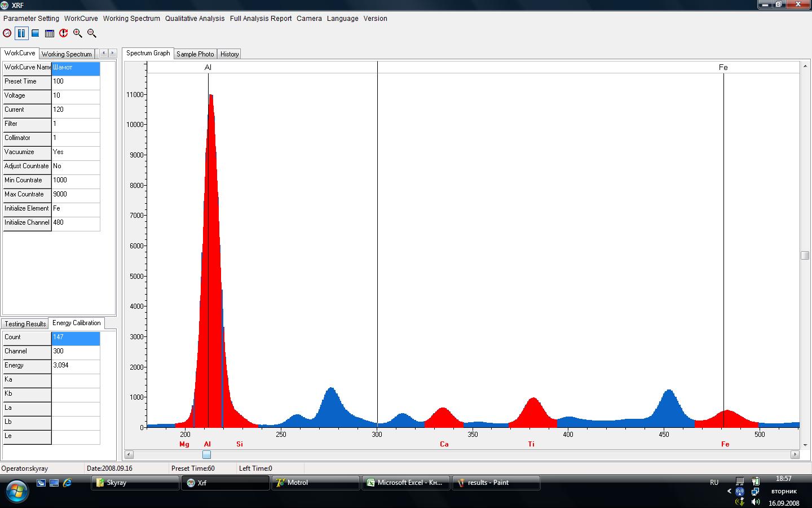Click the right arrow of horizontal scrollbar
This screenshot has width=812, height=508.
click(x=795, y=454)
